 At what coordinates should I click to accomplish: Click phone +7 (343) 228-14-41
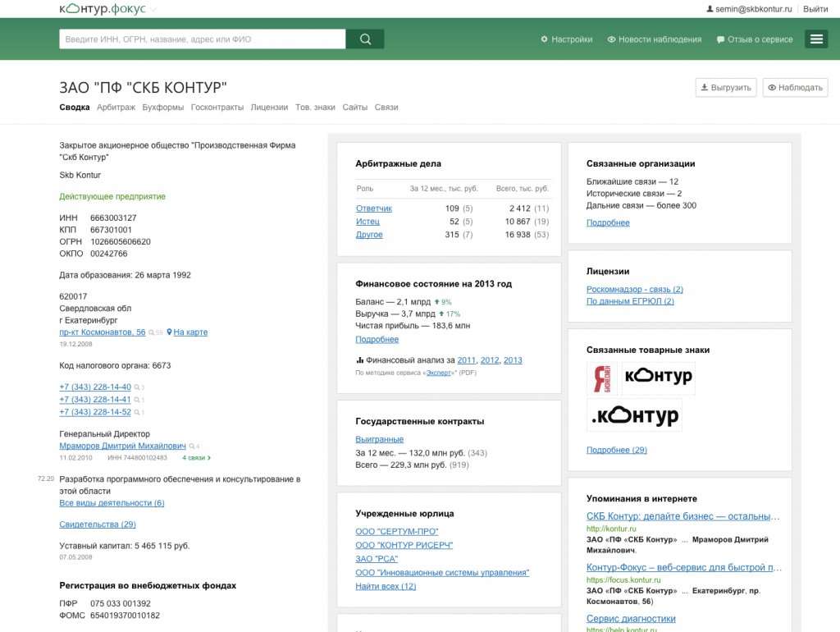[95, 400]
